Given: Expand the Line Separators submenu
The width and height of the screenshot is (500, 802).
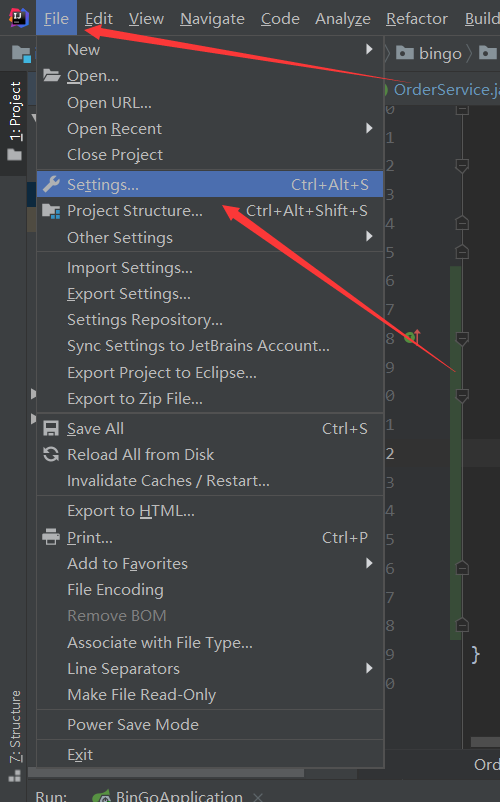Looking at the screenshot, I should (210, 669).
